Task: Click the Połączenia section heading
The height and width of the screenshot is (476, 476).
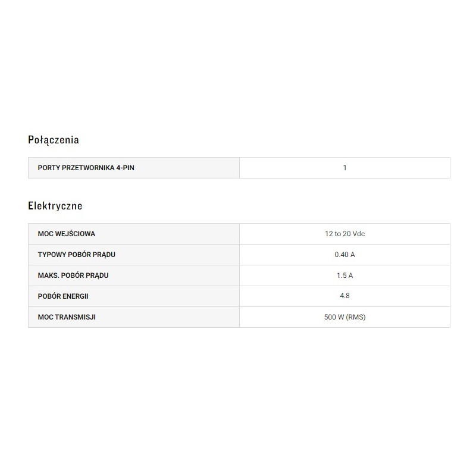Action: pos(54,140)
